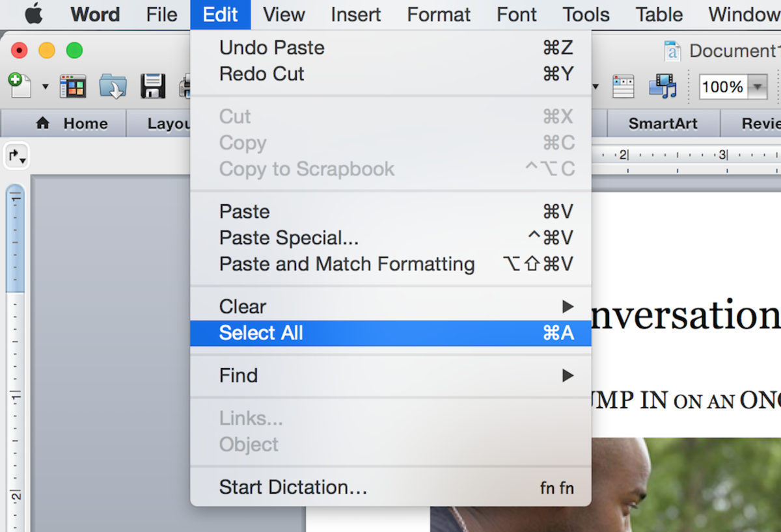Select Paste and Match Formatting
Screen dimensions: 781x532
click(390, 264)
